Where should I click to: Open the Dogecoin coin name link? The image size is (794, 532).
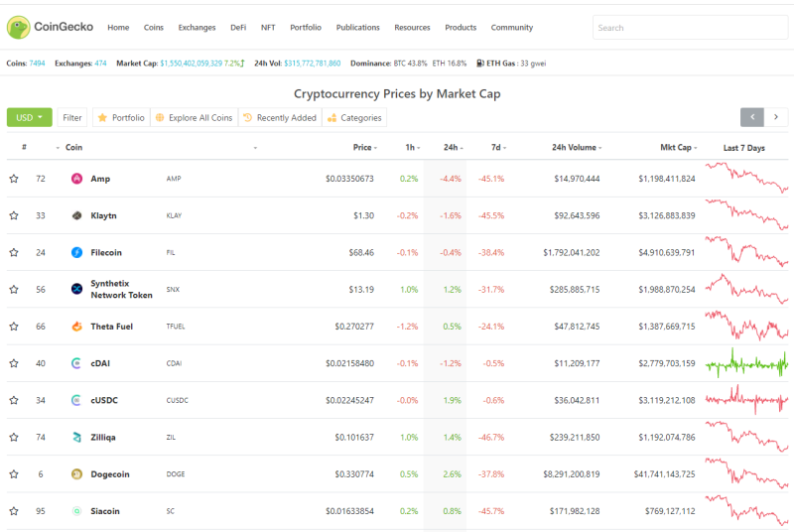(x=110, y=474)
